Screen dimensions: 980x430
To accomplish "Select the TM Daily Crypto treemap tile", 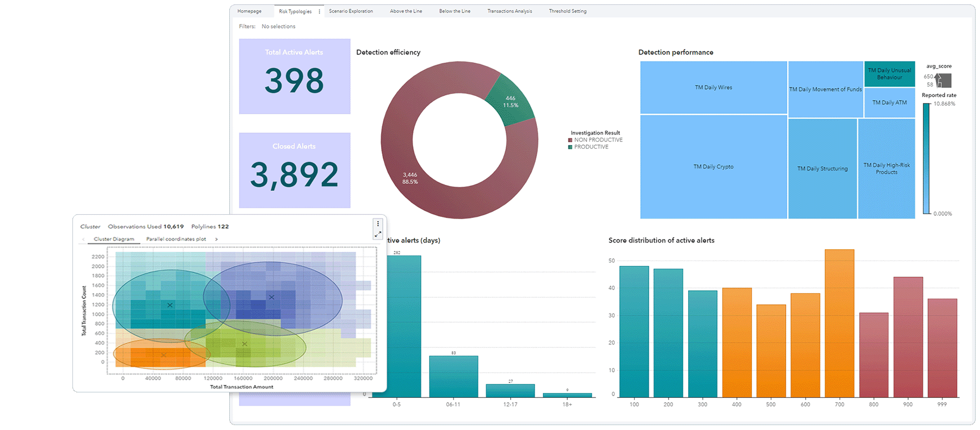I will pos(713,167).
